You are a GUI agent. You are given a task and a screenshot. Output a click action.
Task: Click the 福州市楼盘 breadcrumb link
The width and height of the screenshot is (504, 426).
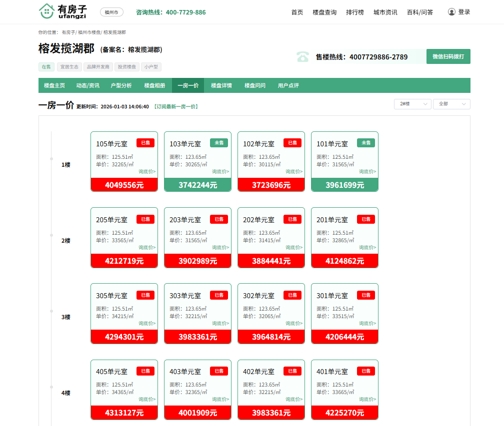88,32
